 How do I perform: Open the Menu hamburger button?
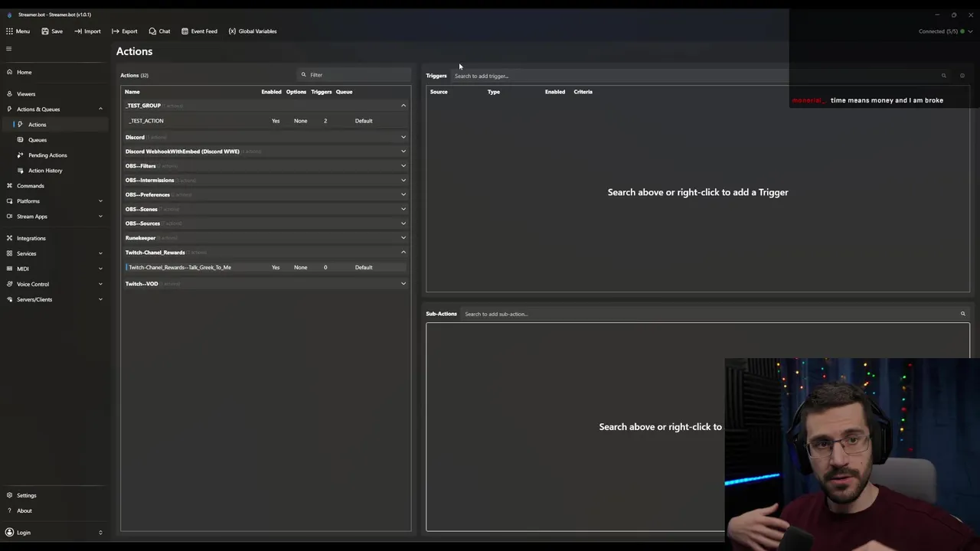point(18,31)
